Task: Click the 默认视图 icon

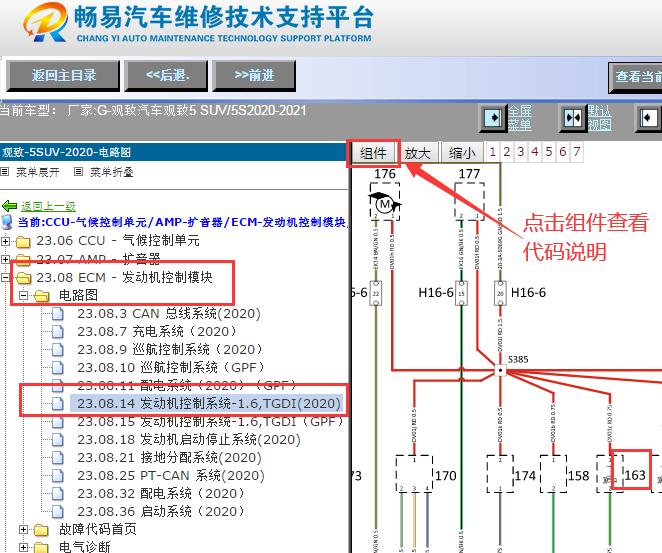Action: (573, 118)
